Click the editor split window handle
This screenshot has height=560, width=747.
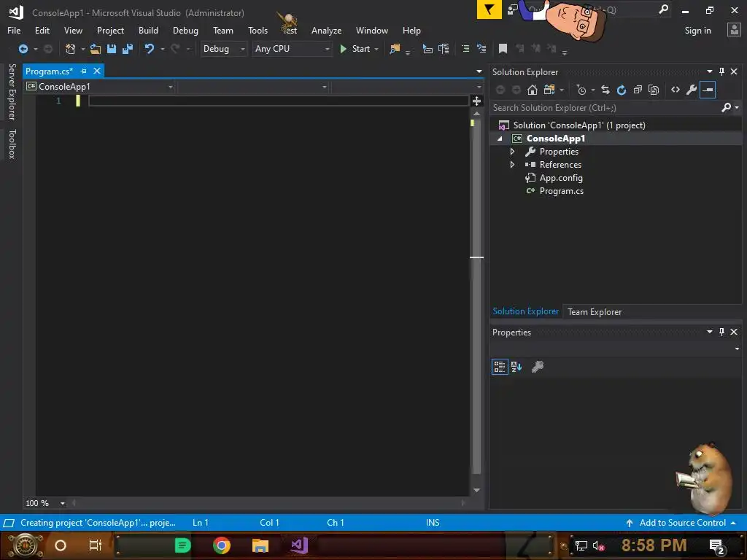coord(476,101)
